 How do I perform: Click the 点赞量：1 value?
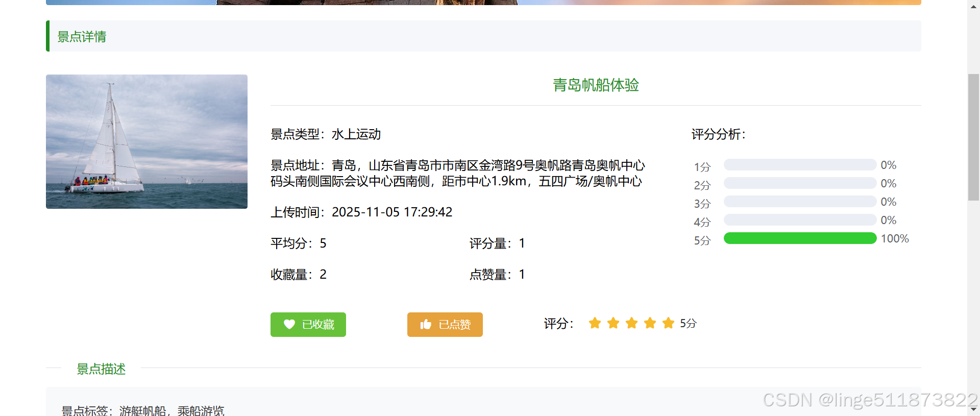[x=497, y=275]
